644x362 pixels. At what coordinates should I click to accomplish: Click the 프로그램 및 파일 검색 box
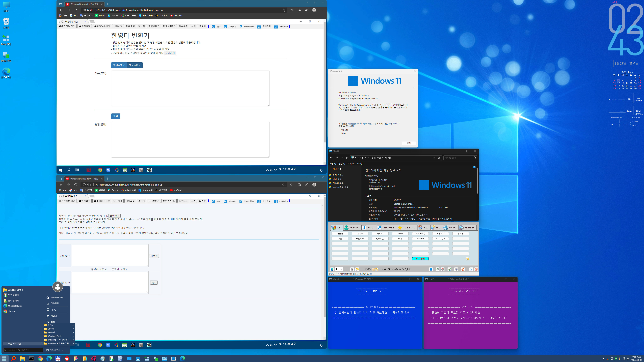[23, 350]
